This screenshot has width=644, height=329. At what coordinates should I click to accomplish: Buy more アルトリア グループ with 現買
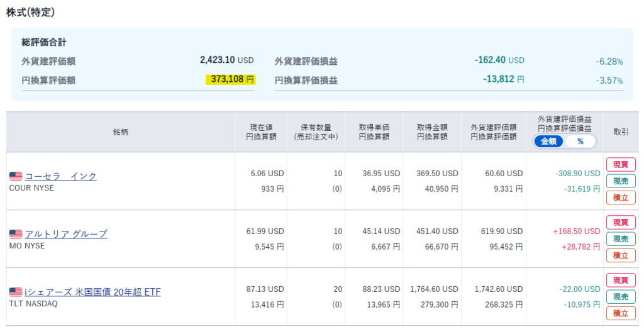click(620, 223)
